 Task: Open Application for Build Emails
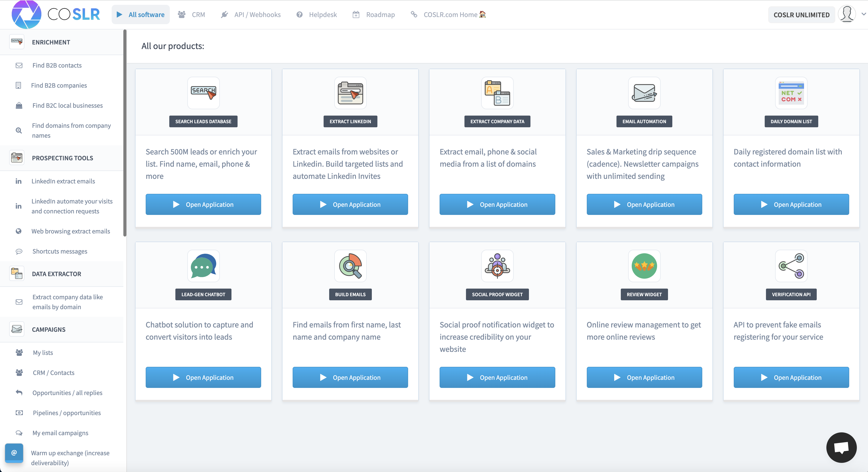point(350,377)
